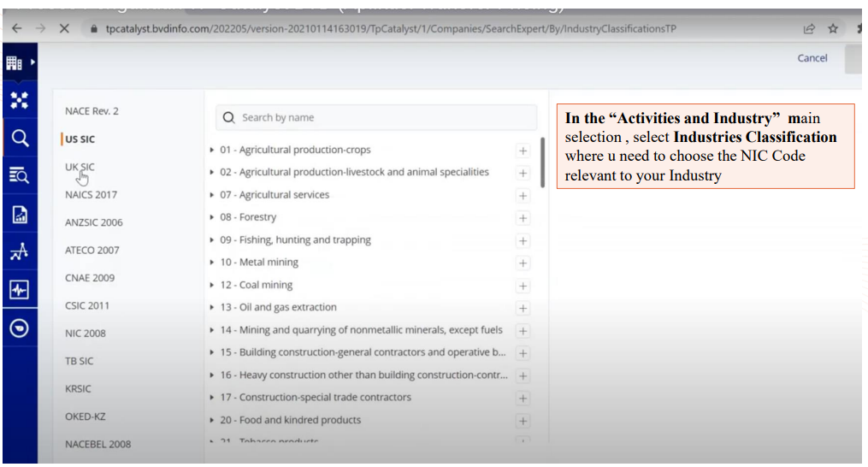Expand 12 - Coal mining tree node

pos(212,285)
